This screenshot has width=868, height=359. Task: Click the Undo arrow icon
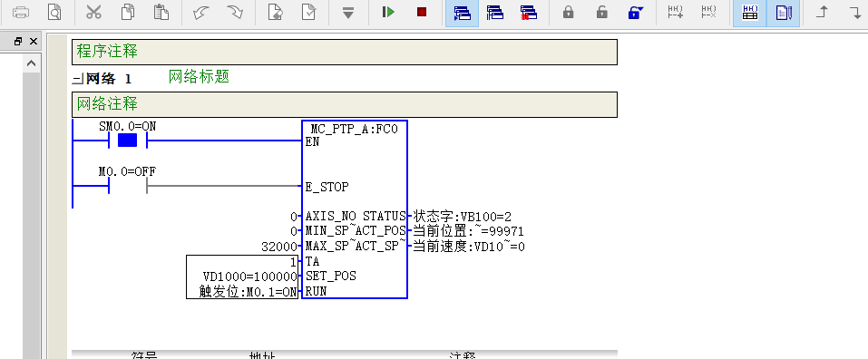coord(201,12)
